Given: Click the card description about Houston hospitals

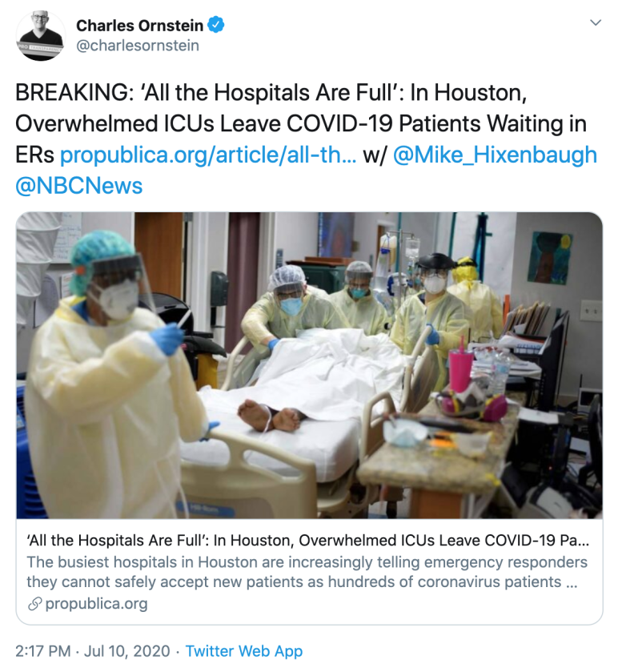Looking at the screenshot, I should click(307, 572).
